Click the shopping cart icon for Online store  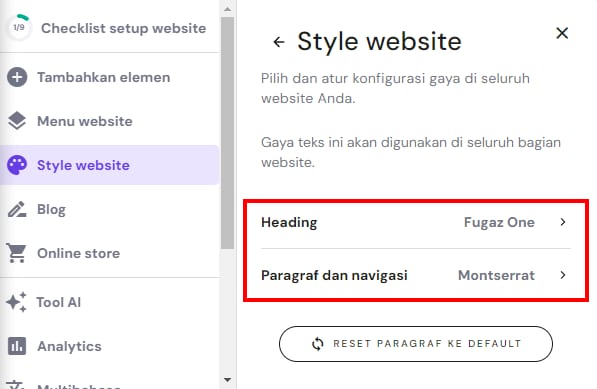tap(16, 253)
